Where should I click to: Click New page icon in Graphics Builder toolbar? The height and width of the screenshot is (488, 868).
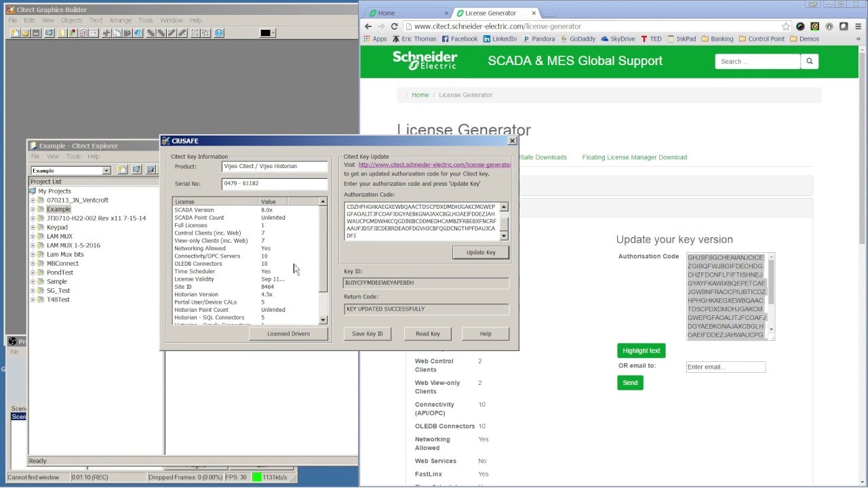pos(15,33)
